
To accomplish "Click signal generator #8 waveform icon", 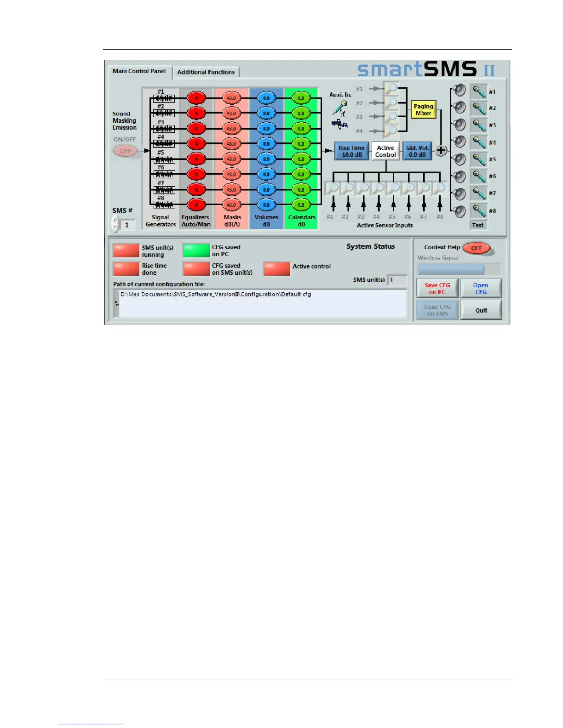I will [x=164, y=205].
